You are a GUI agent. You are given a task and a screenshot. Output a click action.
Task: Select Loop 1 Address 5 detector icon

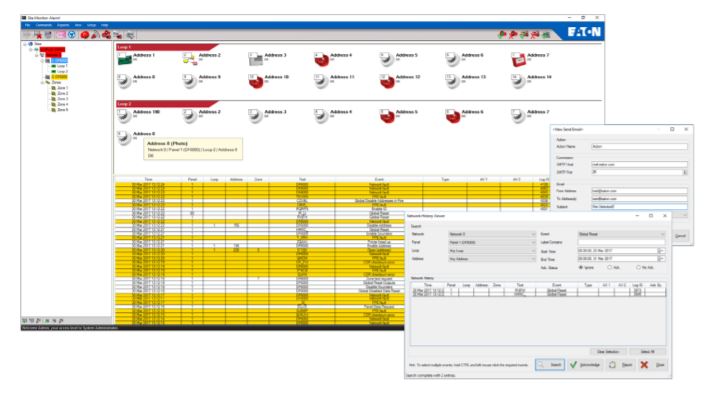pyautogui.click(x=387, y=59)
